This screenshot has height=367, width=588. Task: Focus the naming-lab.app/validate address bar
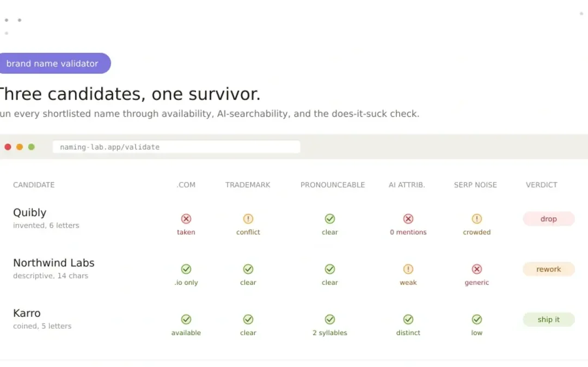176,147
